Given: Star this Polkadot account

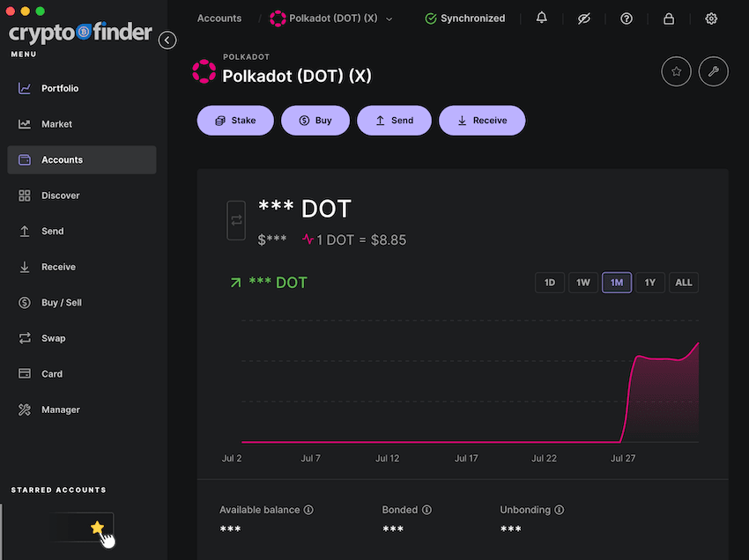Looking at the screenshot, I should pos(676,72).
